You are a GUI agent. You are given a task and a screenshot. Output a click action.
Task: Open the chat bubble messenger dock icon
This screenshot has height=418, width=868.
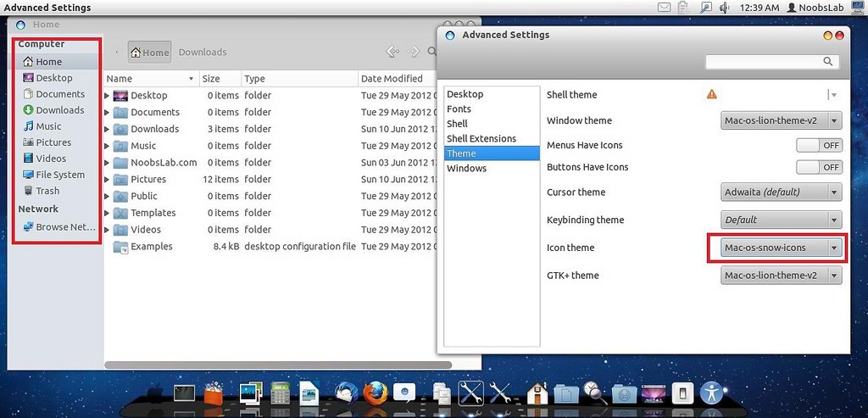click(404, 393)
